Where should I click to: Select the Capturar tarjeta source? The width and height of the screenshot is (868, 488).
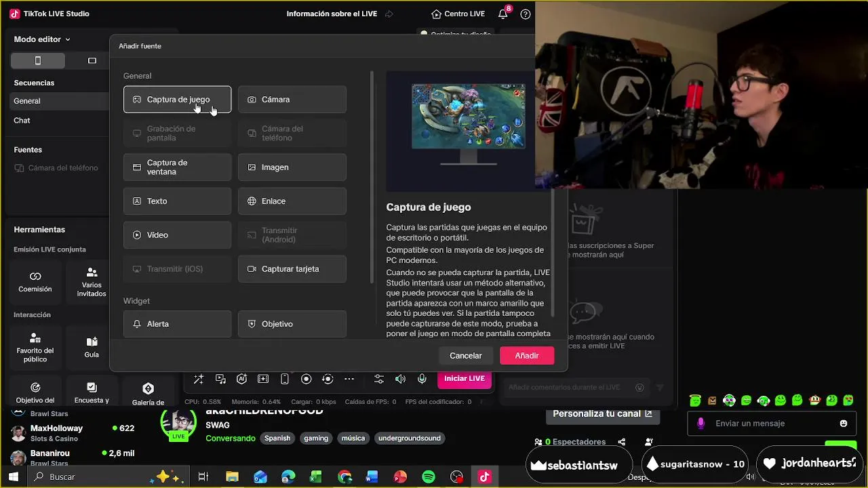coord(292,269)
